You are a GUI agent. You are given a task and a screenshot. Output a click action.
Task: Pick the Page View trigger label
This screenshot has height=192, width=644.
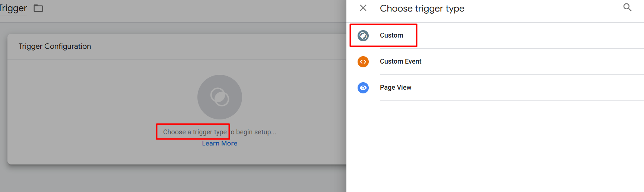click(395, 87)
